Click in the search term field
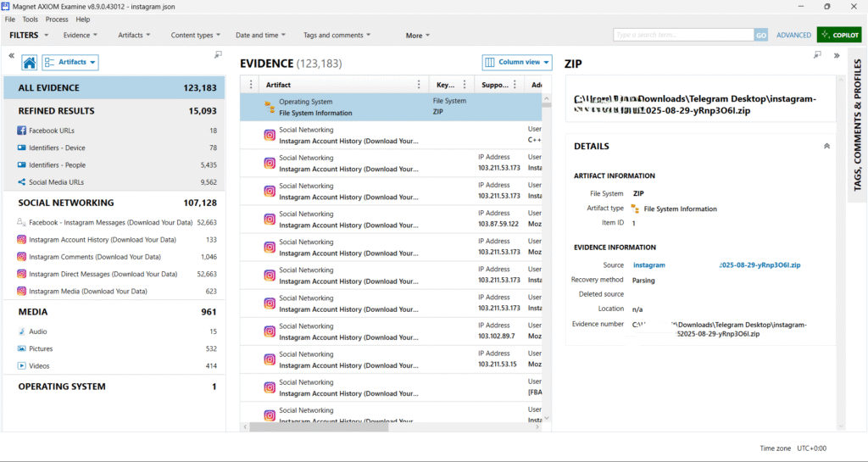This screenshot has height=462, width=868. click(x=683, y=35)
